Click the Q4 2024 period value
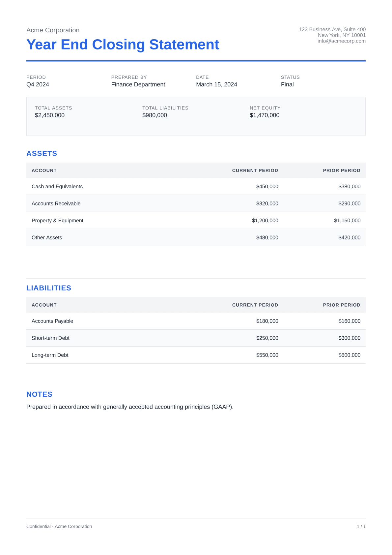 tap(38, 84)
